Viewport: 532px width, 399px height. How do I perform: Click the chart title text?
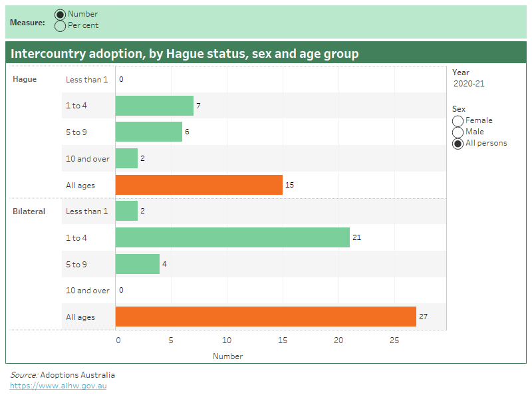point(186,53)
